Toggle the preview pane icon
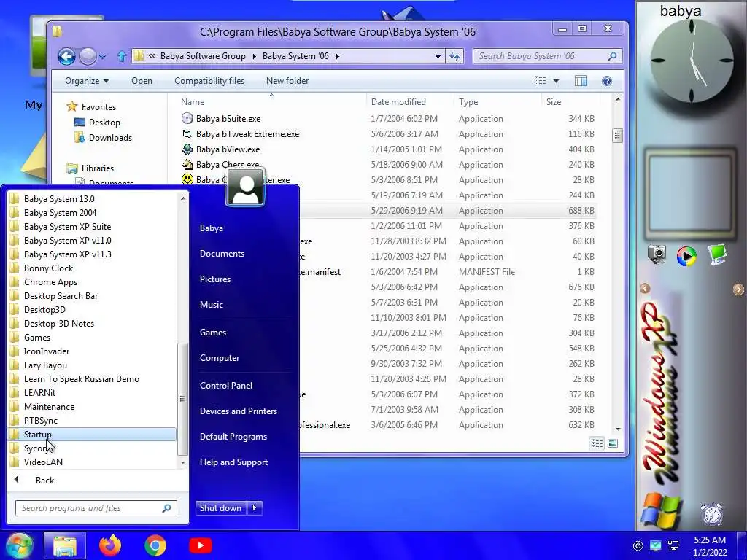The image size is (747, 560). tap(580, 81)
